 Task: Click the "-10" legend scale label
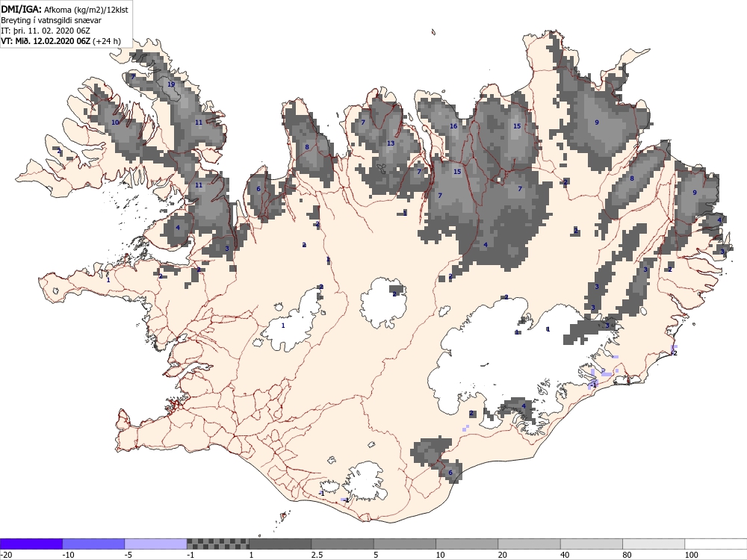point(69,556)
